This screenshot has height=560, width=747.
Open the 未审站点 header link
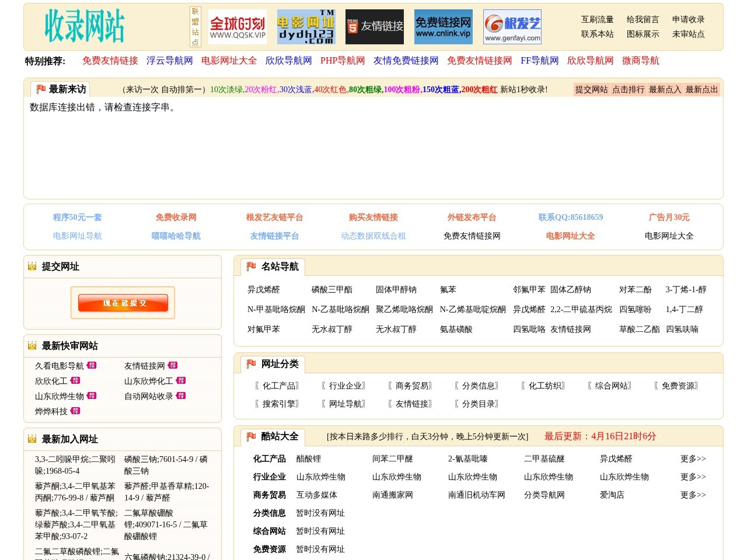689,34
